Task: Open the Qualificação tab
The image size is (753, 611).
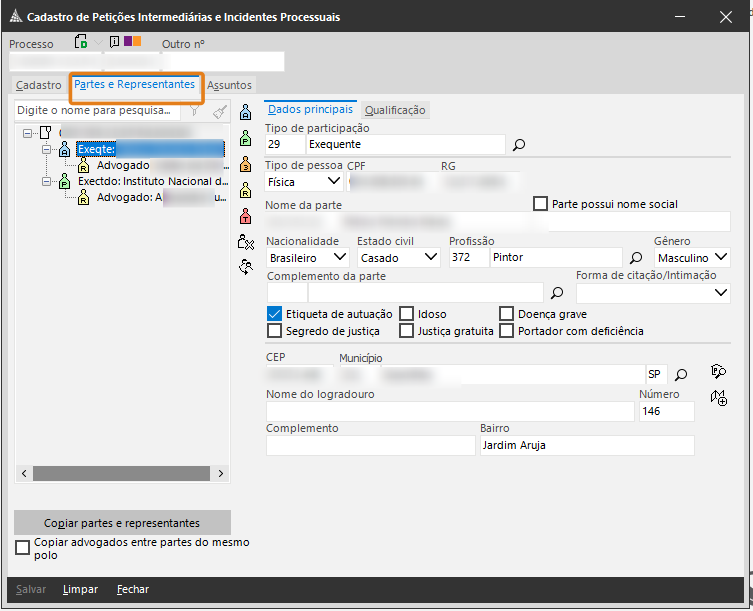Action: 395,110
